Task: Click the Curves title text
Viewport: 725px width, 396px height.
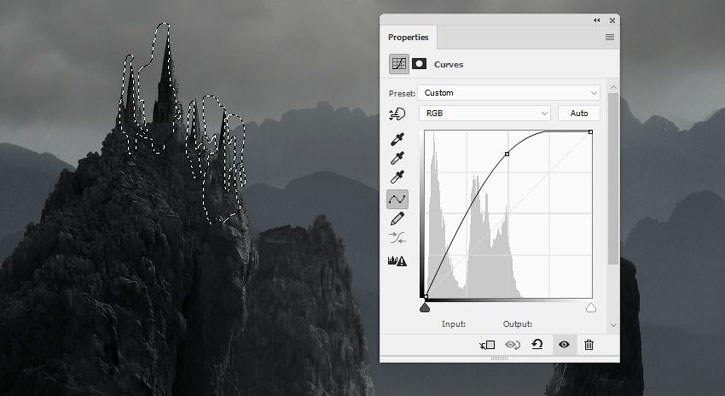Action: click(449, 65)
